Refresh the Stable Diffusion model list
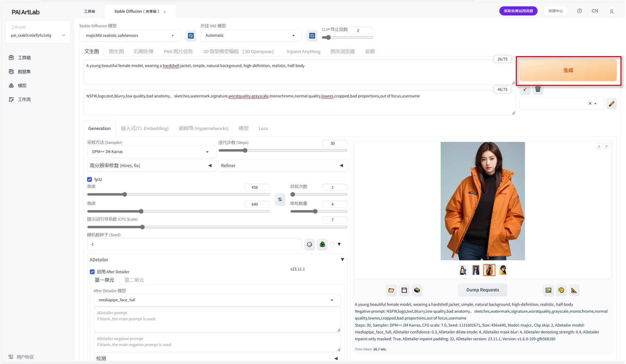Screen dimensions: 626x364 [191, 36]
